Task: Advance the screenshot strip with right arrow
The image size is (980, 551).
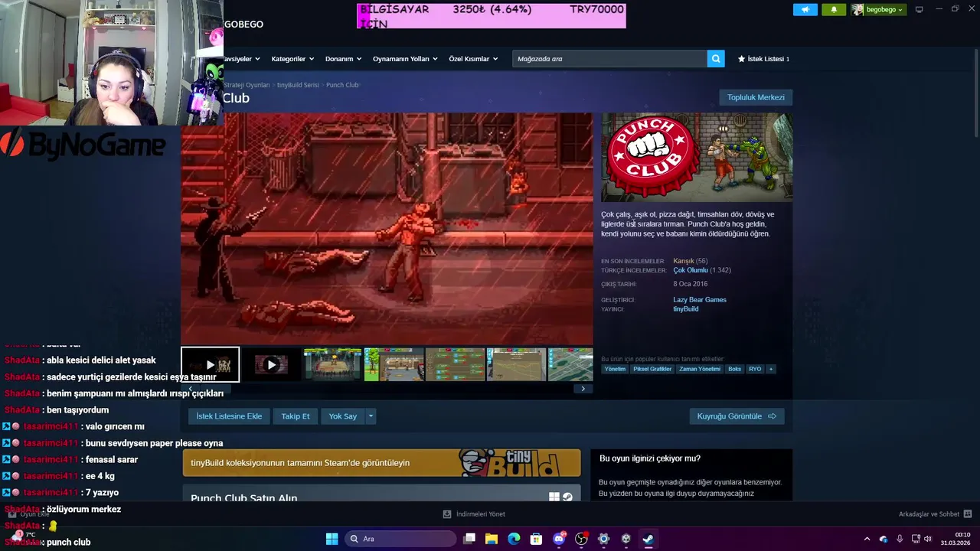Action: (x=583, y=389)
